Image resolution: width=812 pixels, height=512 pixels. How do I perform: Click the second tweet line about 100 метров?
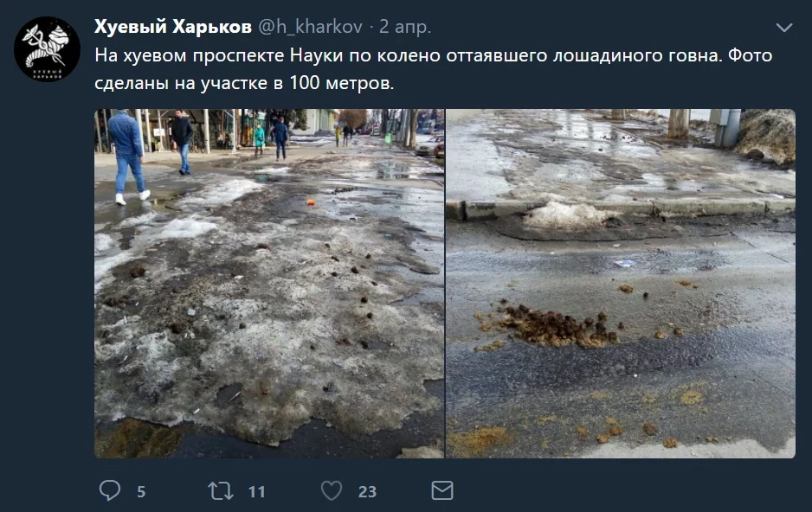[x=244, y=83]
